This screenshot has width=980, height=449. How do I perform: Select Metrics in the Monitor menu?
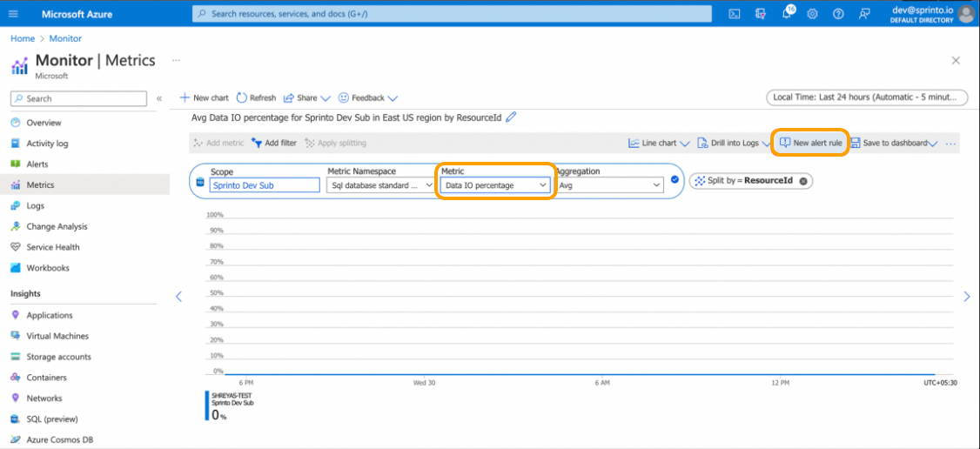tap(40, 184)
